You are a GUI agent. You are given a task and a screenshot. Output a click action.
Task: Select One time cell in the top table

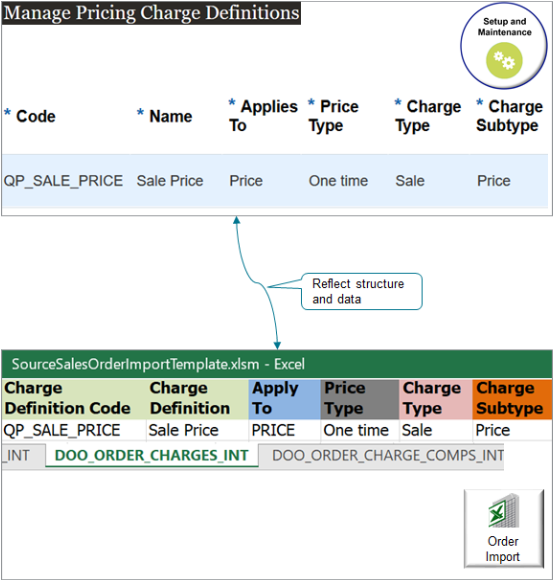click(338, 181)
